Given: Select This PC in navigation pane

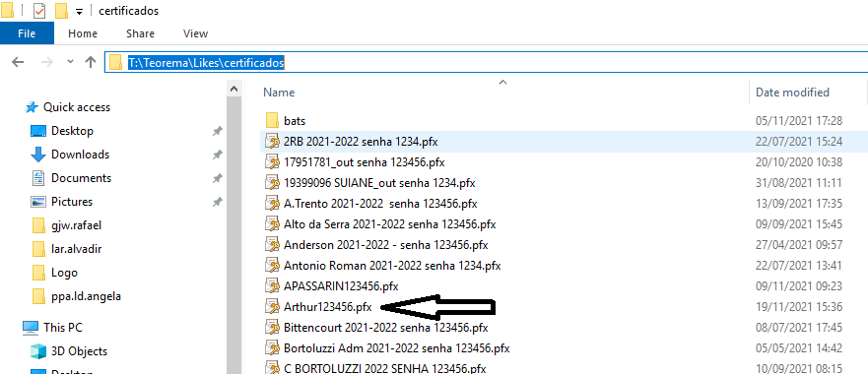Looking at the screenshot, I should [x=62, y=328].
